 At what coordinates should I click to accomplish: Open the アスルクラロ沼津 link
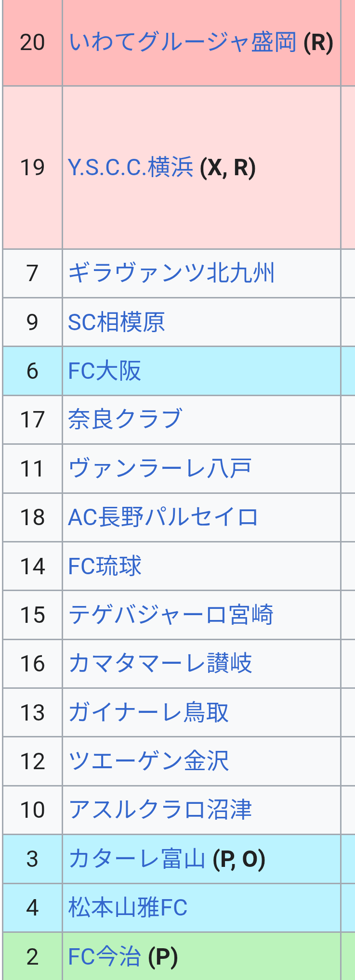pos(160,810)
